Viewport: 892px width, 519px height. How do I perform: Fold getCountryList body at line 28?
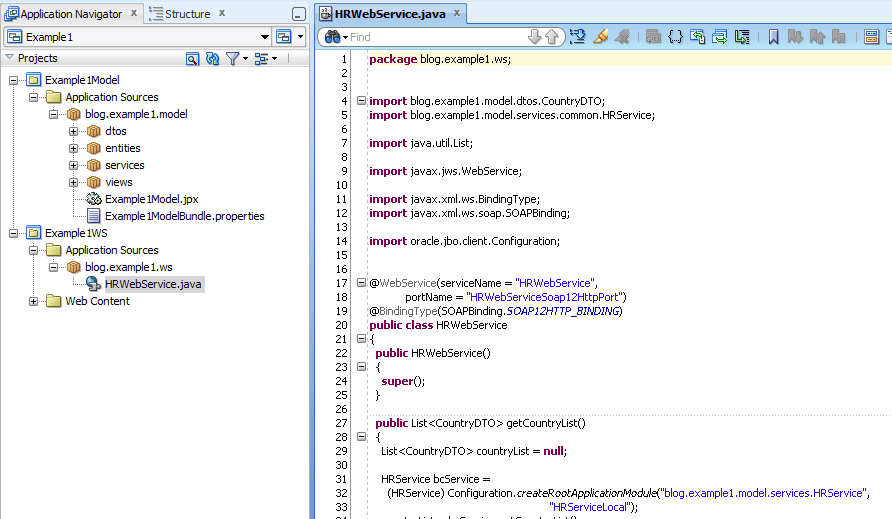(361, 436)
